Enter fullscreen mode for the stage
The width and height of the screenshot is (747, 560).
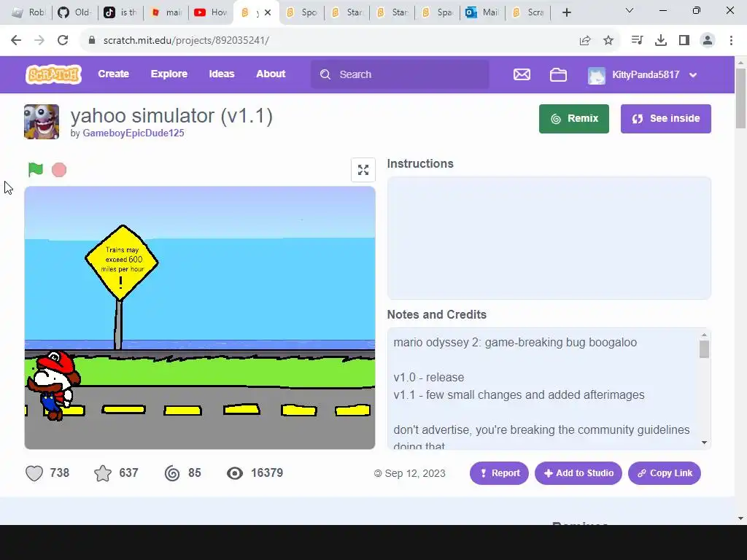(363, 170)
